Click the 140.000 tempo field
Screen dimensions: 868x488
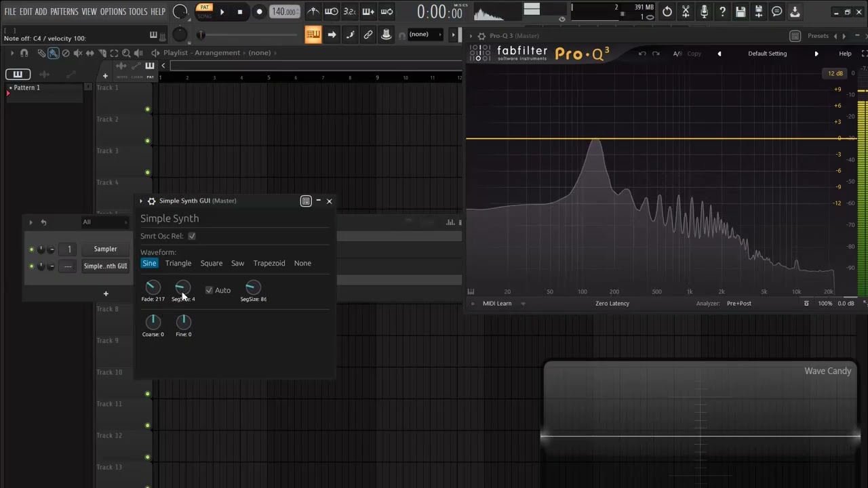pos(284,12)
